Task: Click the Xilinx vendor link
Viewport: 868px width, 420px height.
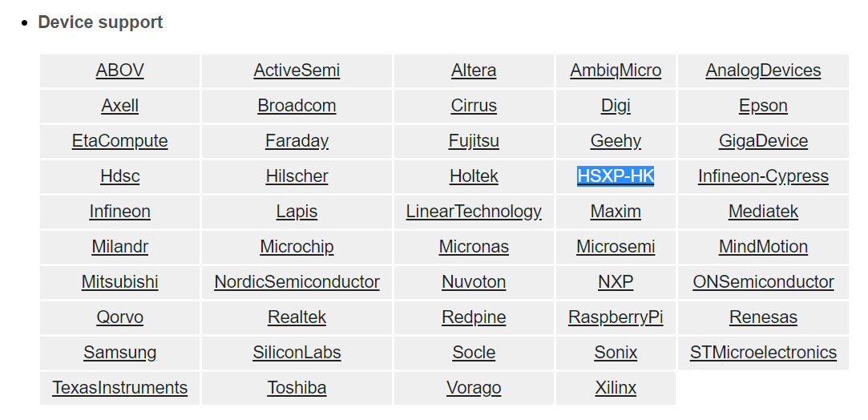Action: 616,388
